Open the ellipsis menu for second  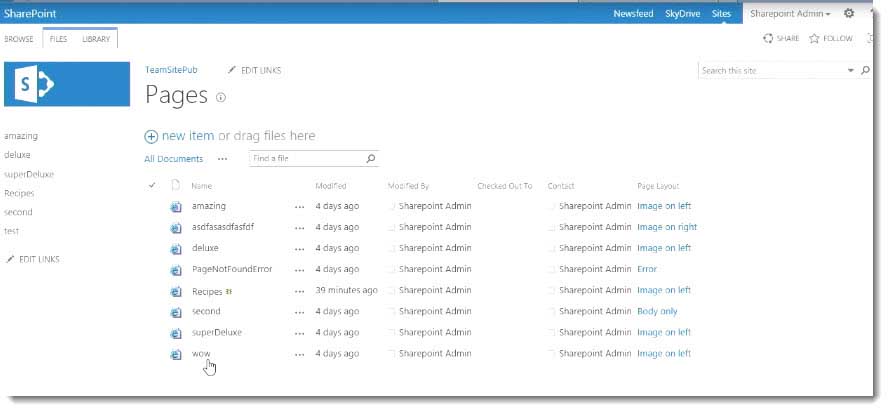[300, 312]
